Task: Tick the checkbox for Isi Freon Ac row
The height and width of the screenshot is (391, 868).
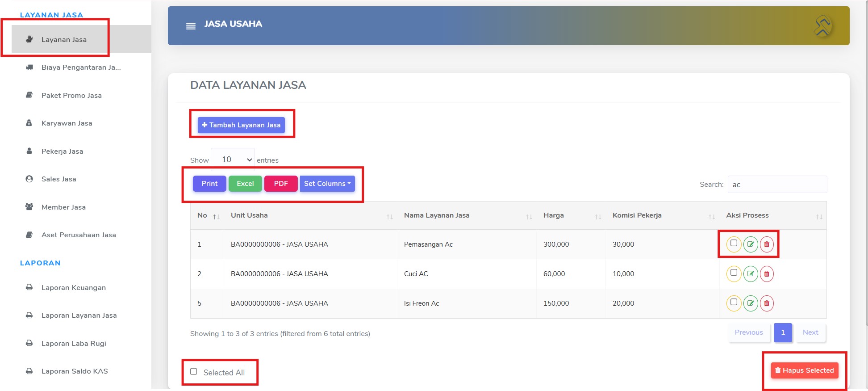Action: pyautogui.click(x=734, y=302)
